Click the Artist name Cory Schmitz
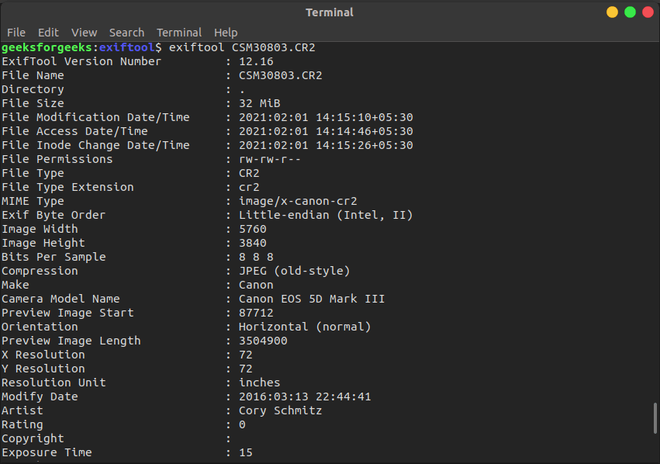This screenshot has height=464, width=660. coord(278,411)
